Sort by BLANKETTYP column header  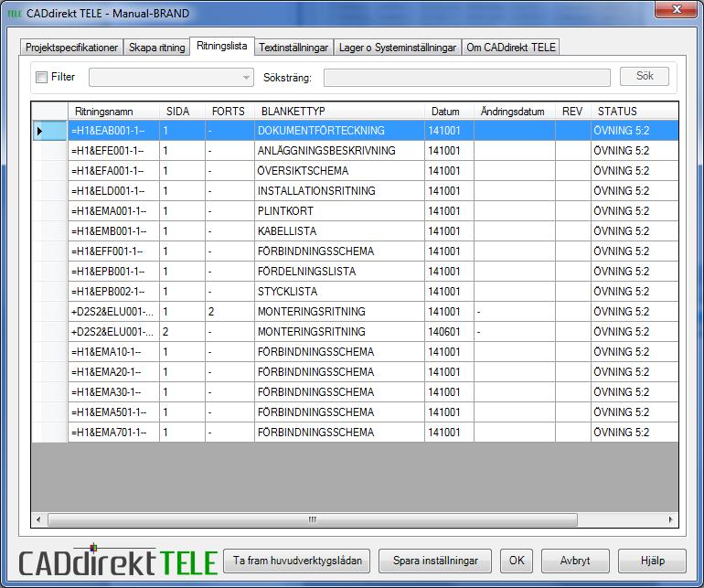click(339, 112)
